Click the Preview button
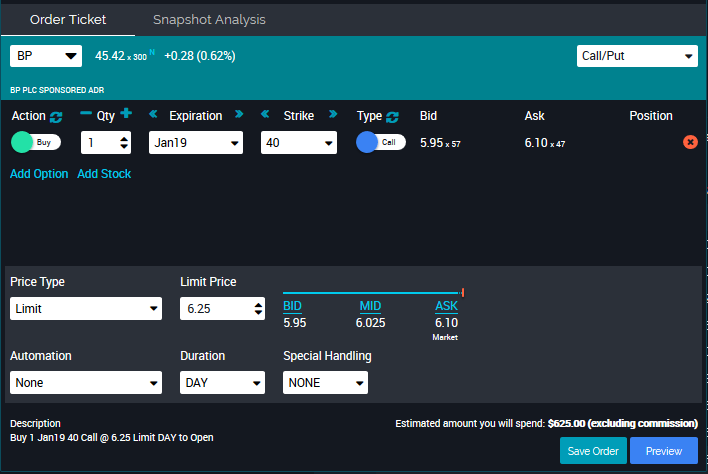Image resolution: width=708 pixels, height=474 pixels. click(663, 451)
